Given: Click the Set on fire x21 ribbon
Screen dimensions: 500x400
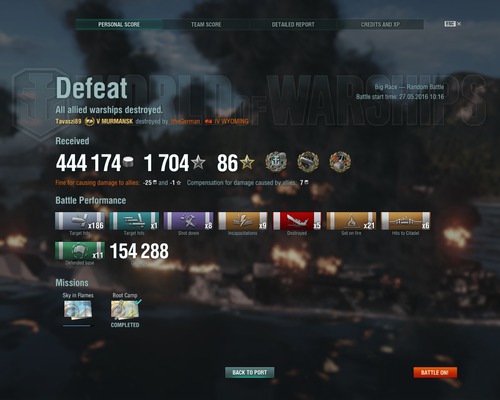Looking at the screenshot, I should 351,221.
